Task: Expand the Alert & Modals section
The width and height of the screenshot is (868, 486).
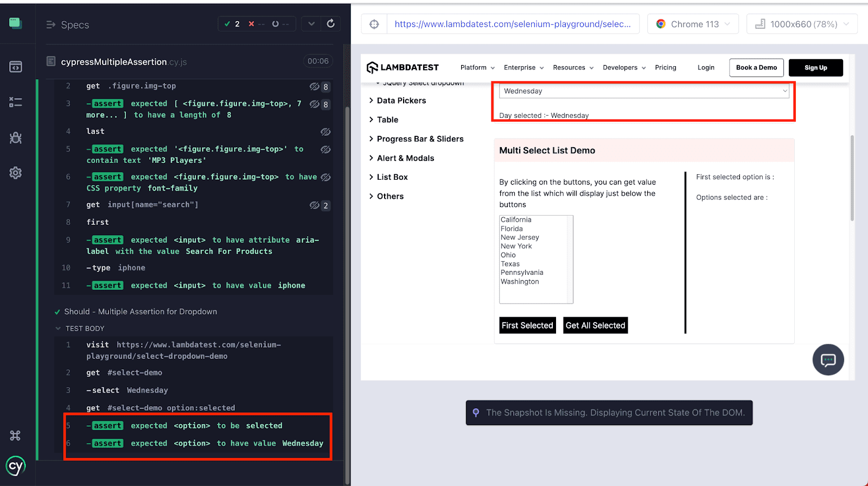Action: pyautogui.click(x=401, y=158)
